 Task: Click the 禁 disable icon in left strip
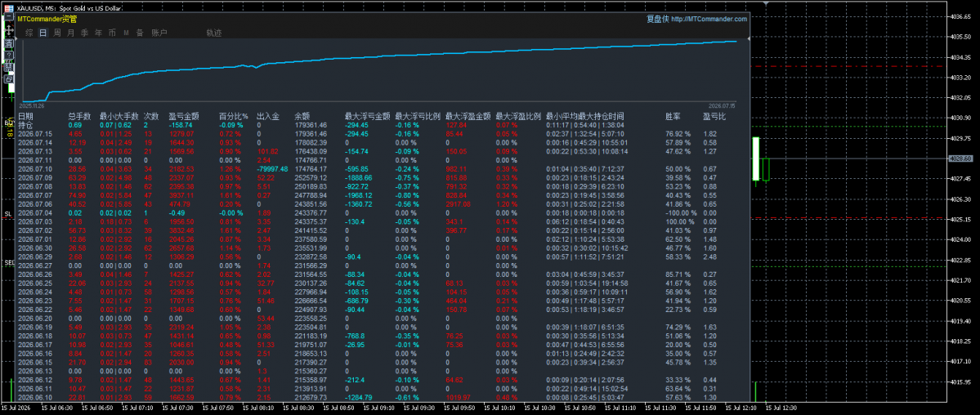pos(9,67)
